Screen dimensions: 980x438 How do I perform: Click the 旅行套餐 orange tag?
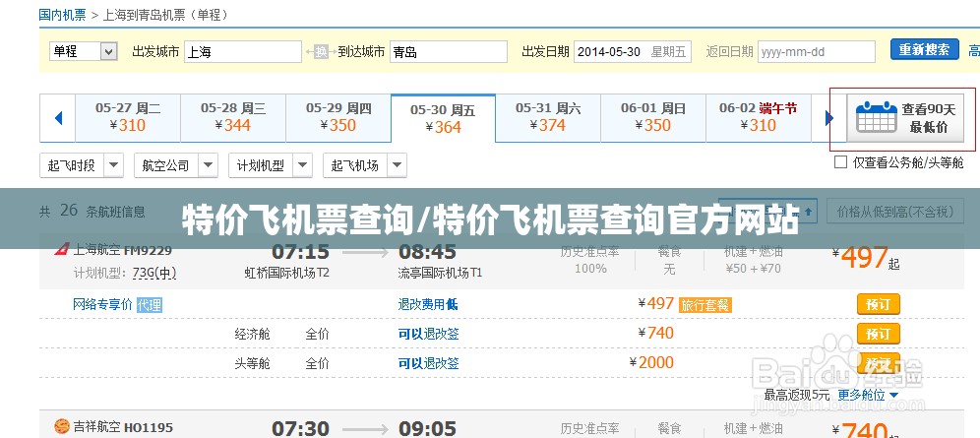tap(705, 305)
